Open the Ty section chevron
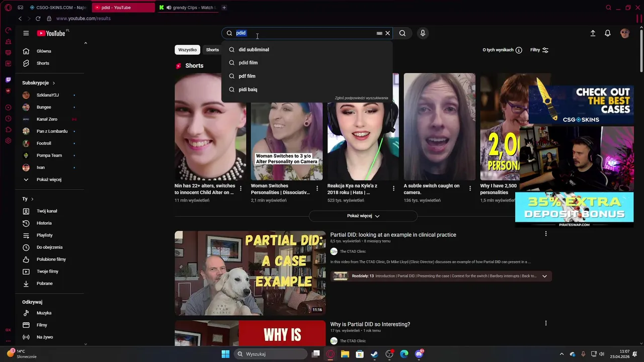This screenshot has width=644, height=362. 32,199
